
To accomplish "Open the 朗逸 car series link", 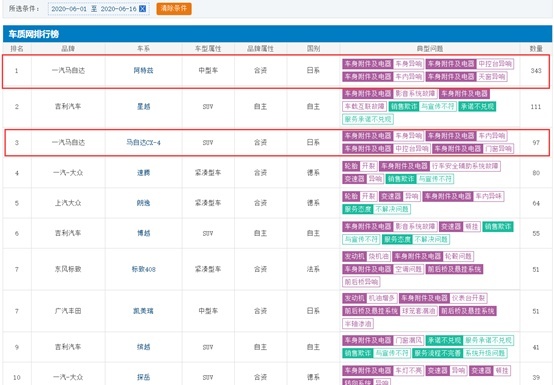I will (143, 203).
